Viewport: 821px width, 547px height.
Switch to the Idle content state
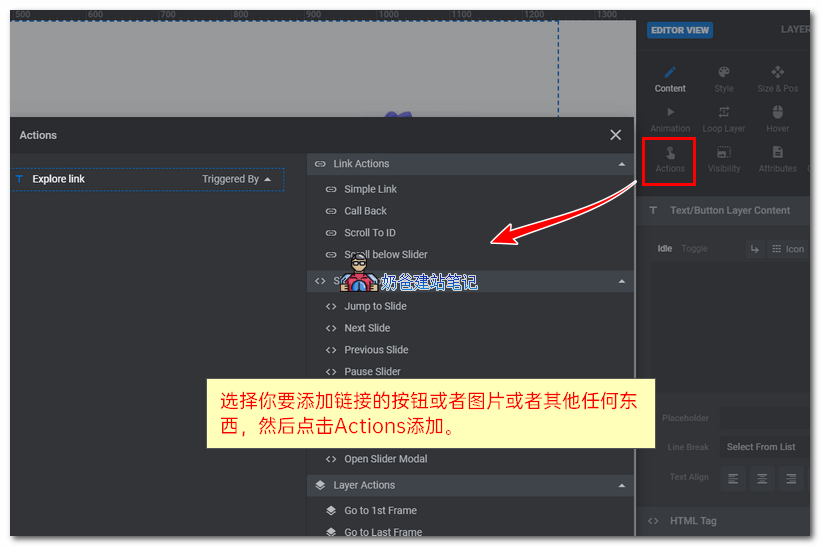pyautogui.click(x=664, y=249)
